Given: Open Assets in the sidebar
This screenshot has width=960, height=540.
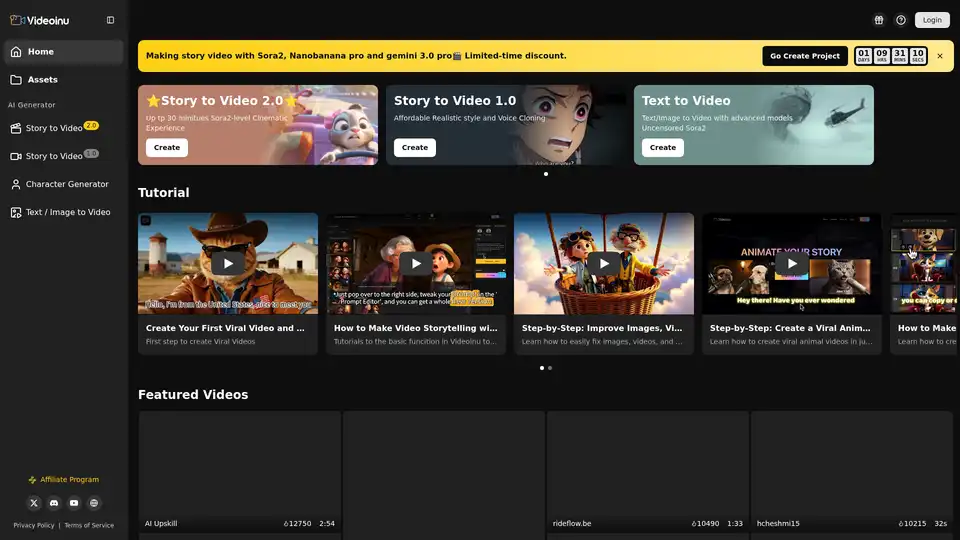Looking at the screenshot, I should (42, 79).
